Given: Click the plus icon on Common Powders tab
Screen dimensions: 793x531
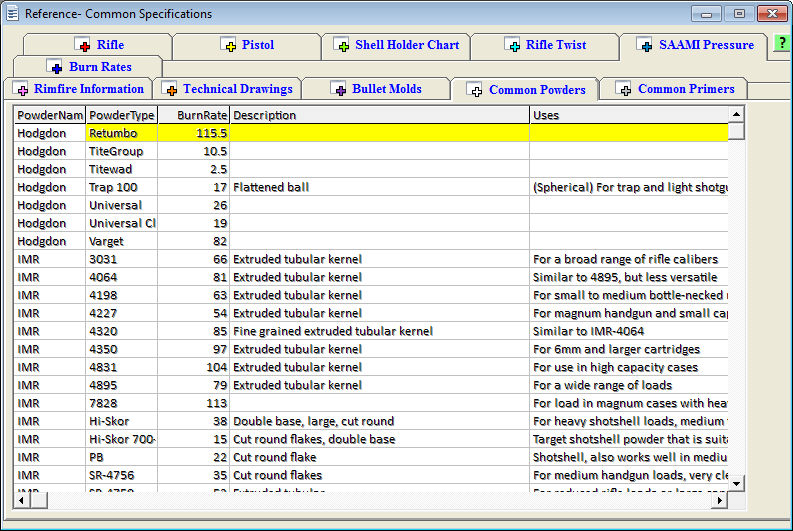Looking at the screenshot, I should coord(475,90).
